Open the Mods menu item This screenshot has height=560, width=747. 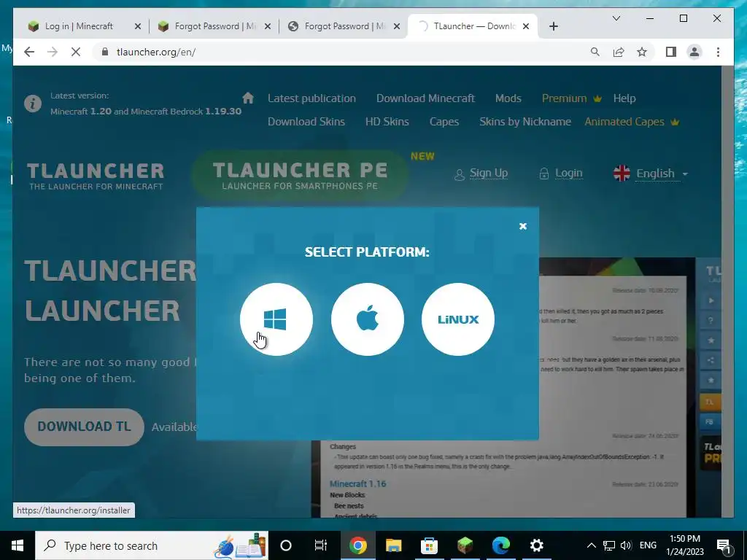click(508, 98)
